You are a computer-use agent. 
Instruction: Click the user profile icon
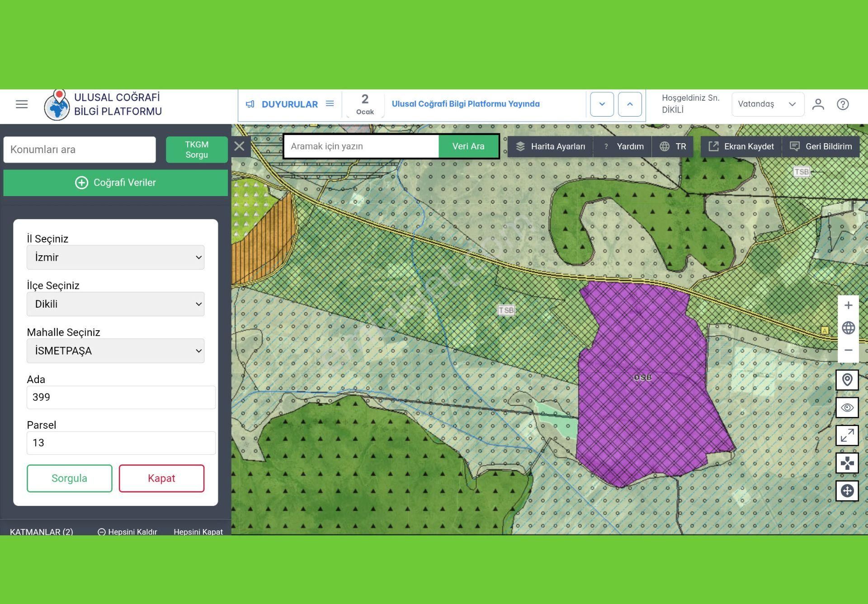coord(818,104)
